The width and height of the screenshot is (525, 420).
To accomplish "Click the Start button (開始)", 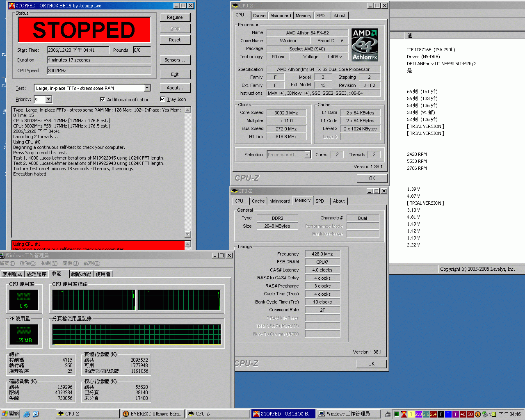I will [10, 414].
